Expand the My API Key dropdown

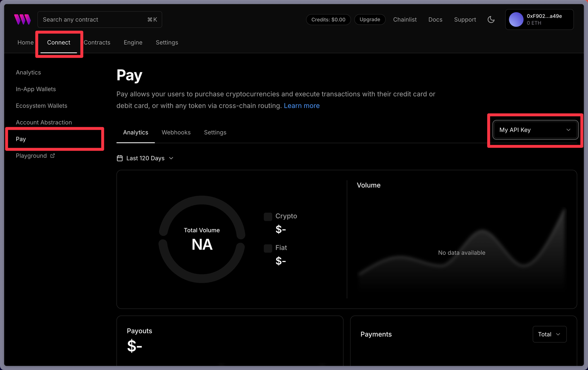tap(535, 130)
